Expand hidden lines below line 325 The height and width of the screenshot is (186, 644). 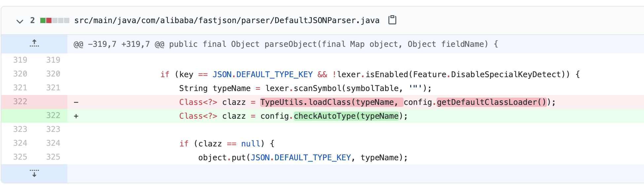coord(34,173)
